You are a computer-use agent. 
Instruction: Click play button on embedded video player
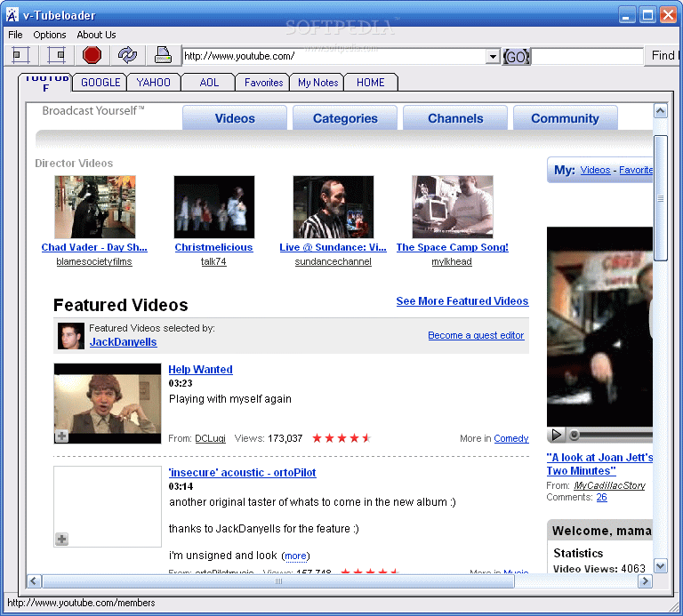(x=556, y=435)
